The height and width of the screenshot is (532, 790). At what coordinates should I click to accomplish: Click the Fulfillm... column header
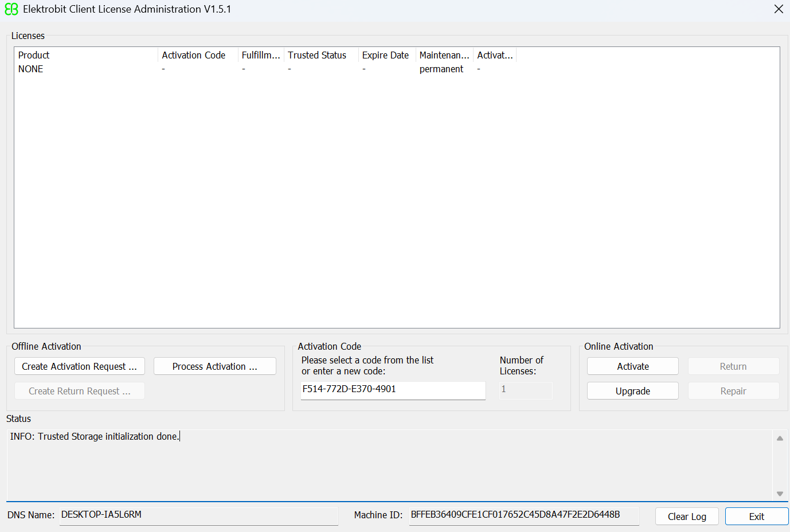261,55
